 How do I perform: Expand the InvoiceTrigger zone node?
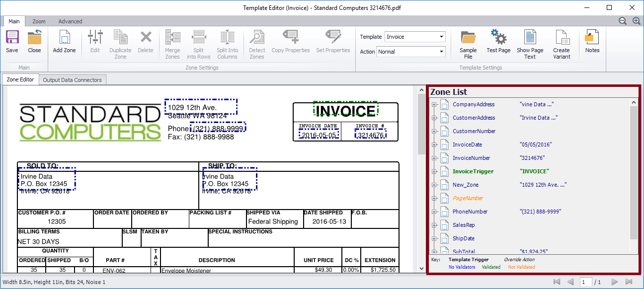[x=434, y=172]
